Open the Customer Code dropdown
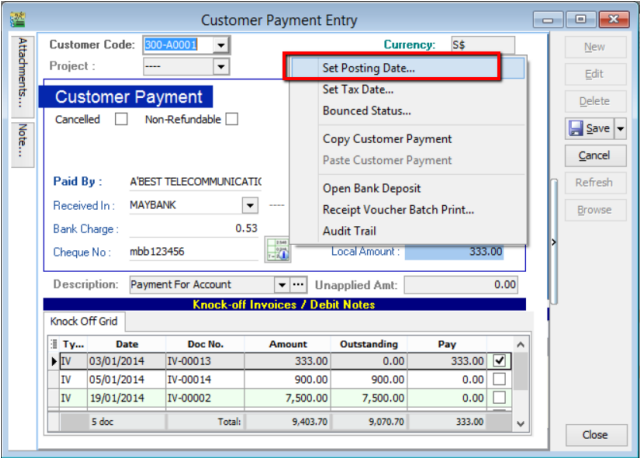Viewport: 640px width, 458px height. tap(222, 44)
